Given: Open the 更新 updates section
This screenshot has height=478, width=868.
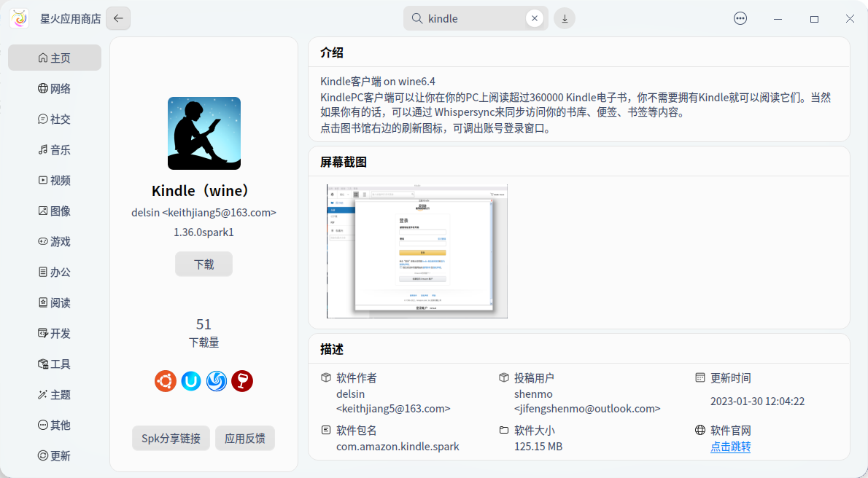Looking at the screenshot, I should pos(55,456).
